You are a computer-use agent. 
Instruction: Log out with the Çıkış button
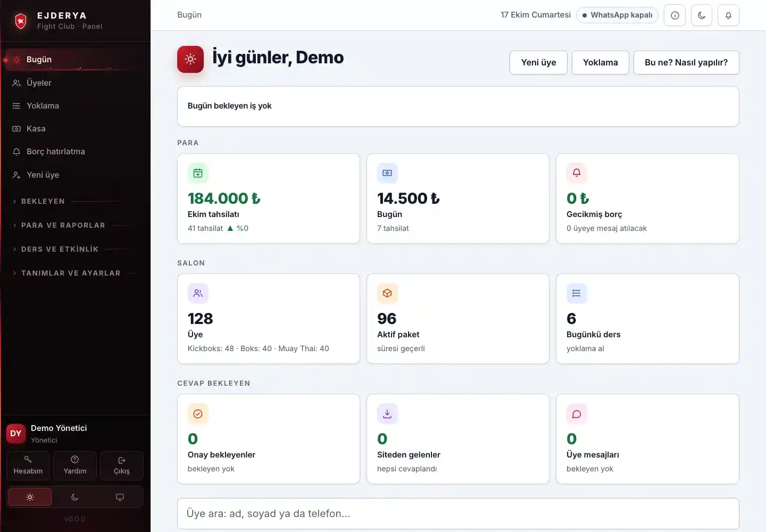122,465
